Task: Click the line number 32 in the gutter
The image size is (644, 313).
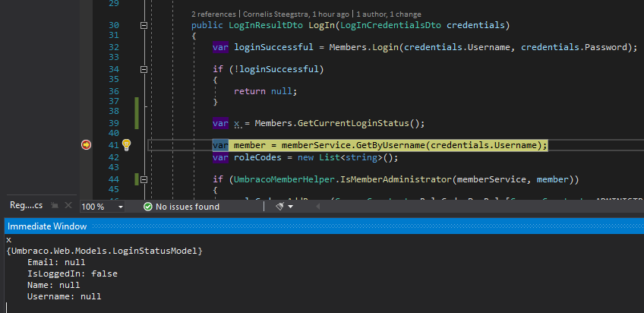Action: (114, 47)
